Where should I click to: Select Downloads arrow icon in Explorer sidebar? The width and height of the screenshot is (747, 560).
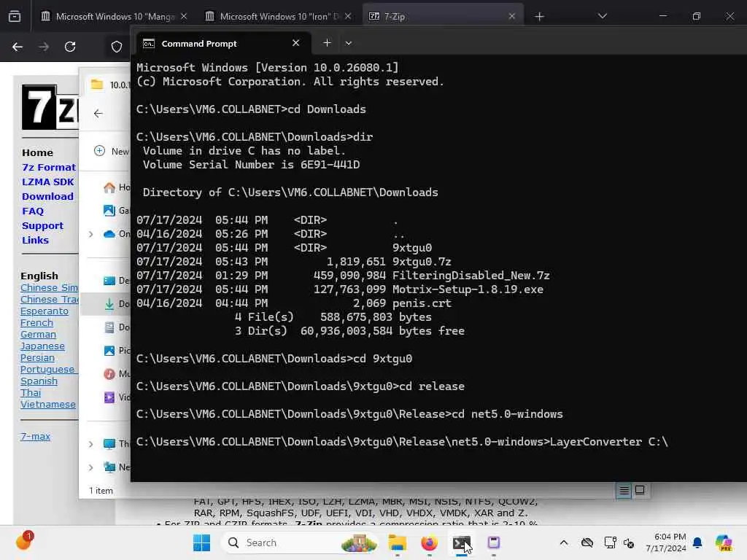tap(109, 304)
